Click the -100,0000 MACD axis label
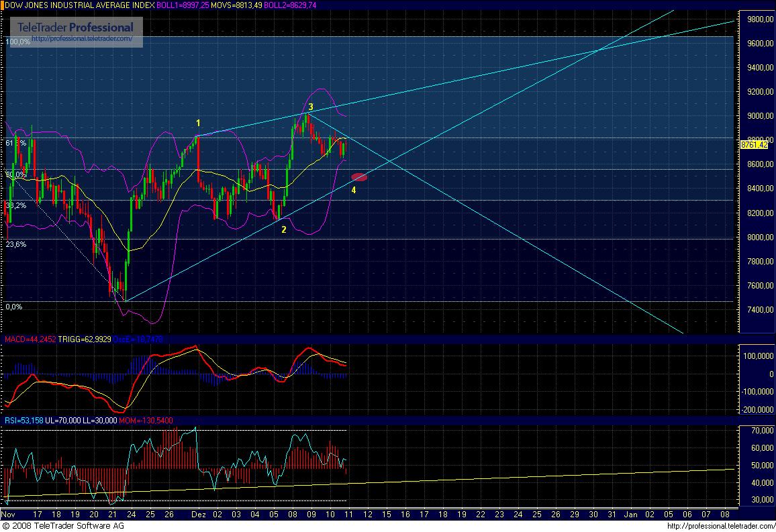This screenshot has width=776, height=532. pyautogui.click(x=758, y=392)
